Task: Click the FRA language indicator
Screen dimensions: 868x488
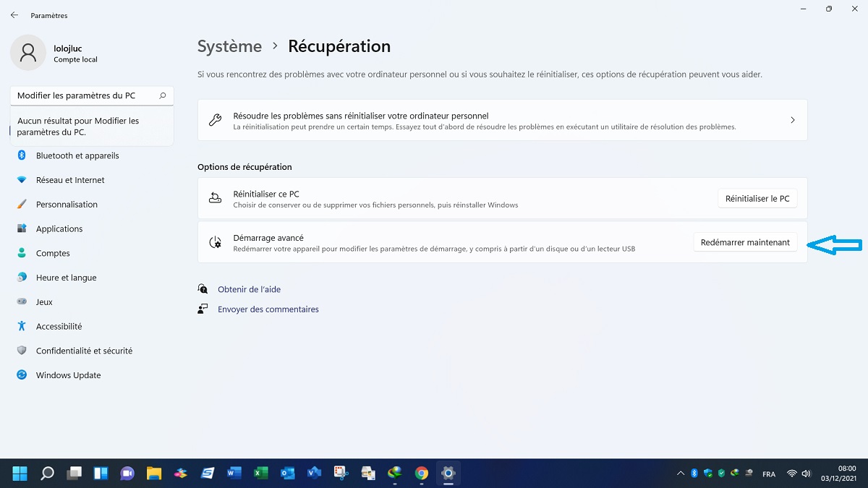Action: [x=769, y=474]
